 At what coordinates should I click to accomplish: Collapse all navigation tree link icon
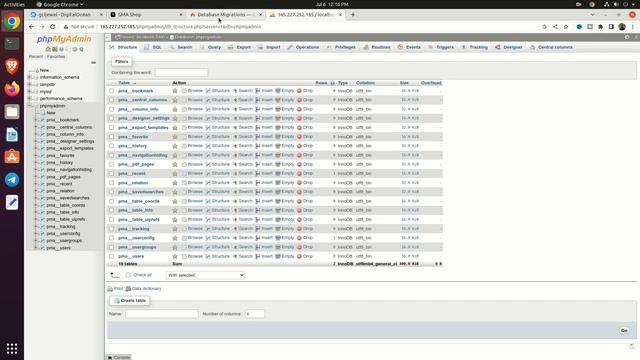(93, 62)
